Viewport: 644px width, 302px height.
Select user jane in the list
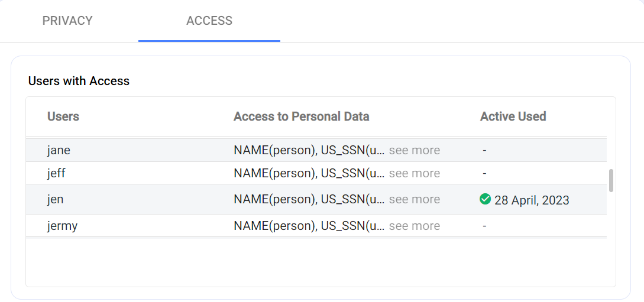pyautogui.click(x=59, y=150)
